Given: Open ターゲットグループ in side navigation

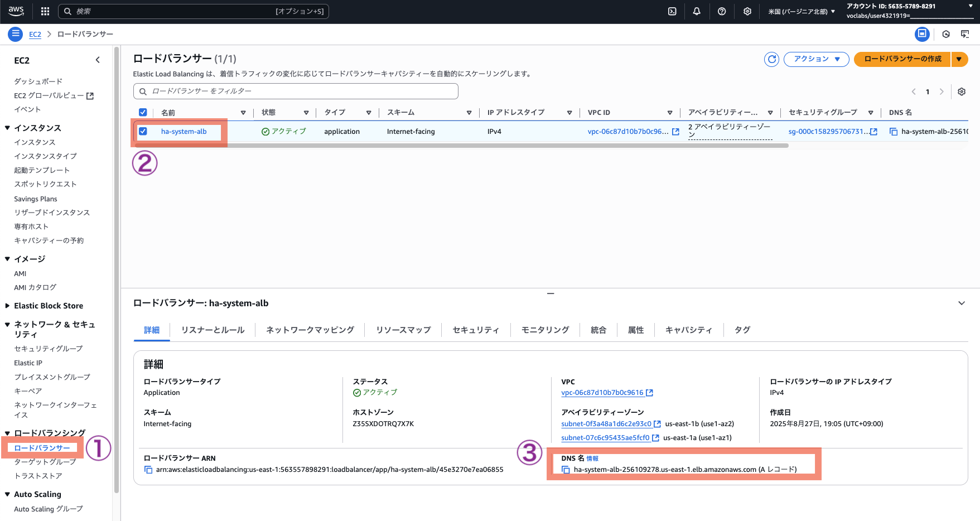Looking at the screenshot, I should pos(45,462).
